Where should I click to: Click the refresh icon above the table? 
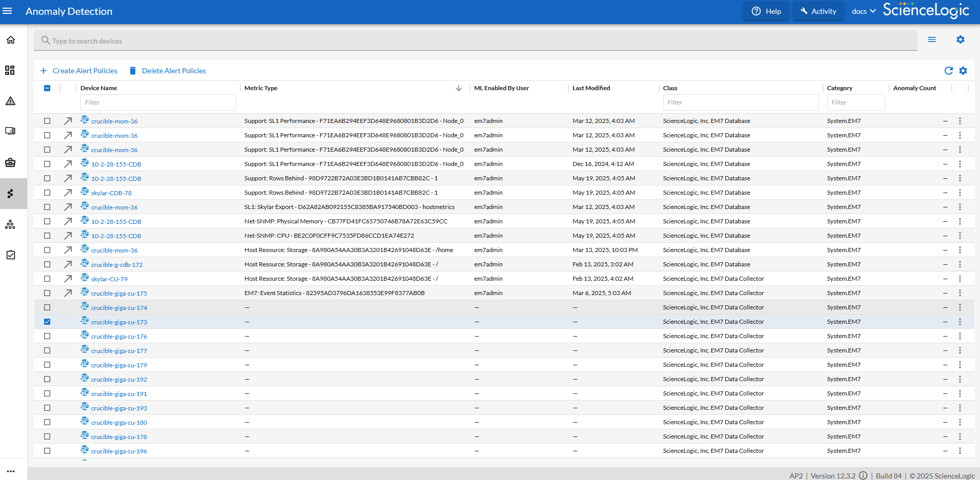[948, 71]
